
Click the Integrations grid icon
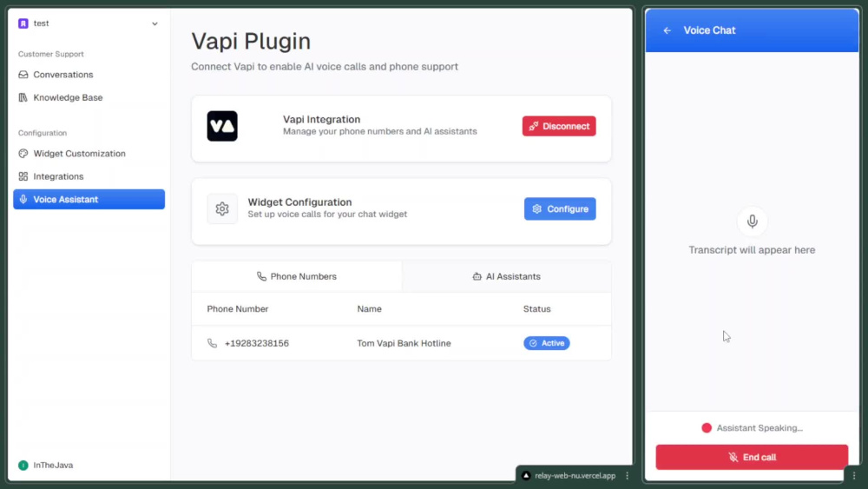click(23, 176)
